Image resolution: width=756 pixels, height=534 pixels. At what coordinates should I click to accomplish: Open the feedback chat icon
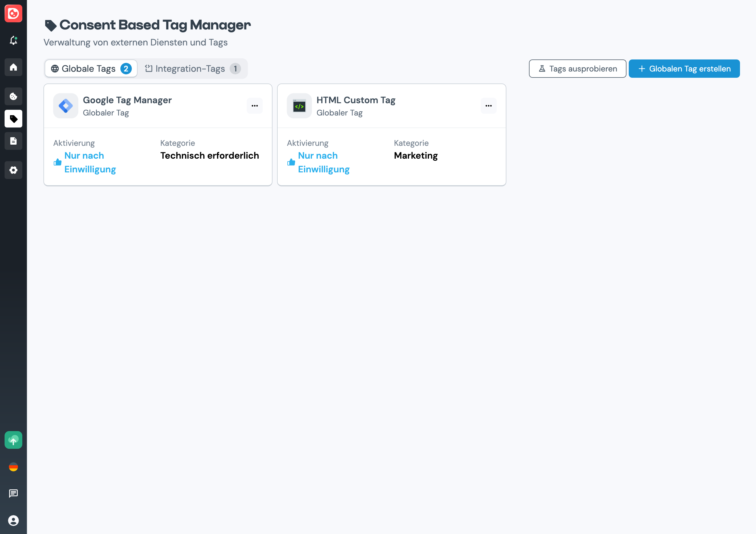tap(13, 493)
